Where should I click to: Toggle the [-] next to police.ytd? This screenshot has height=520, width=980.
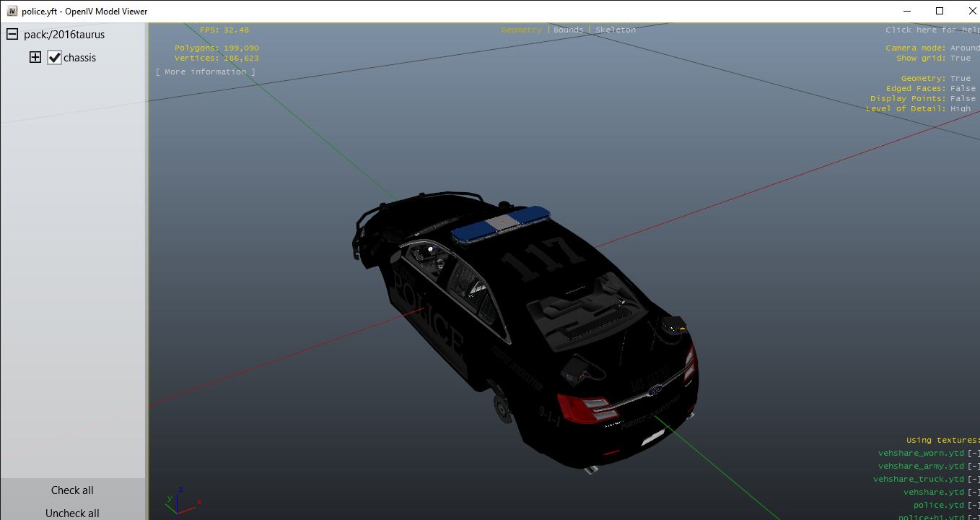(974, 506)
